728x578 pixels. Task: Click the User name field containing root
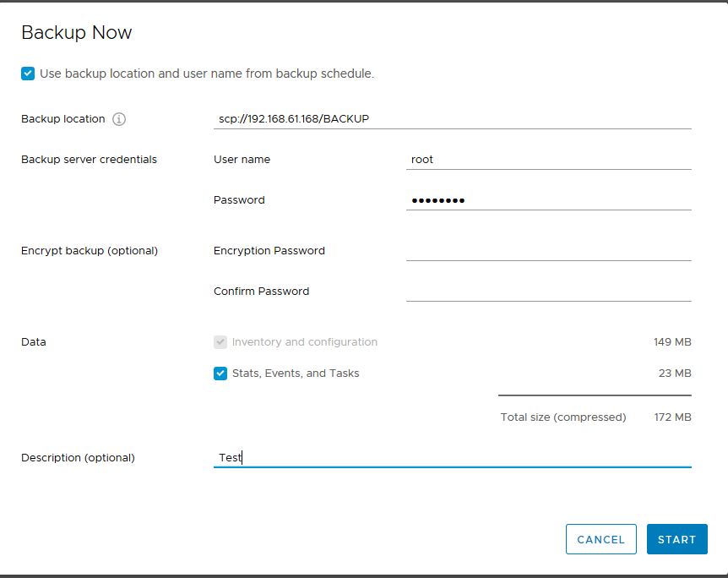(549, 160)
